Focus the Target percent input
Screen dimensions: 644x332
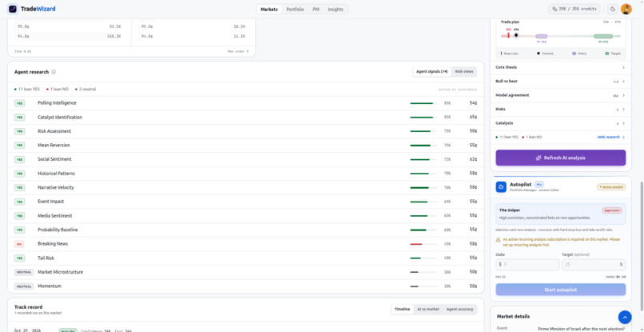click(594, 265)
